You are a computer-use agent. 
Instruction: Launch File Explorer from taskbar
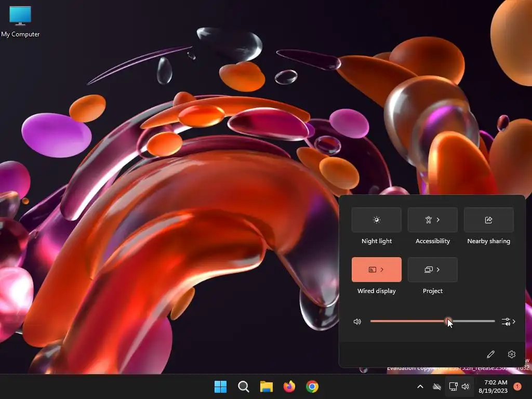point(267,387)
